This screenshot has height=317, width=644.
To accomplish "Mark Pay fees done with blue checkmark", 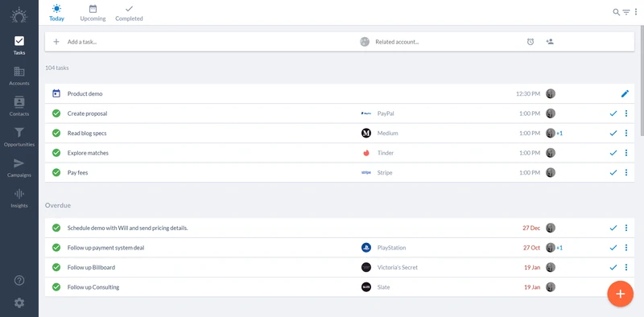I will (613, 172).
